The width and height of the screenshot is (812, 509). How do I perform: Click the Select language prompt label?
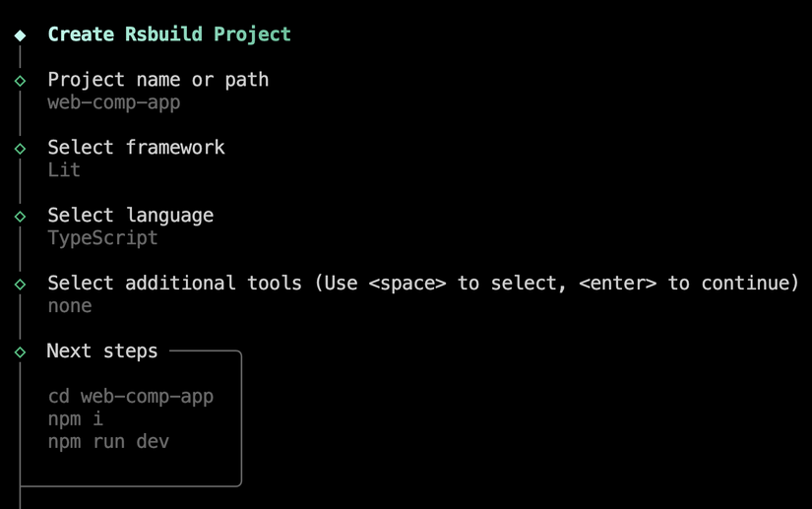[130, 216]
